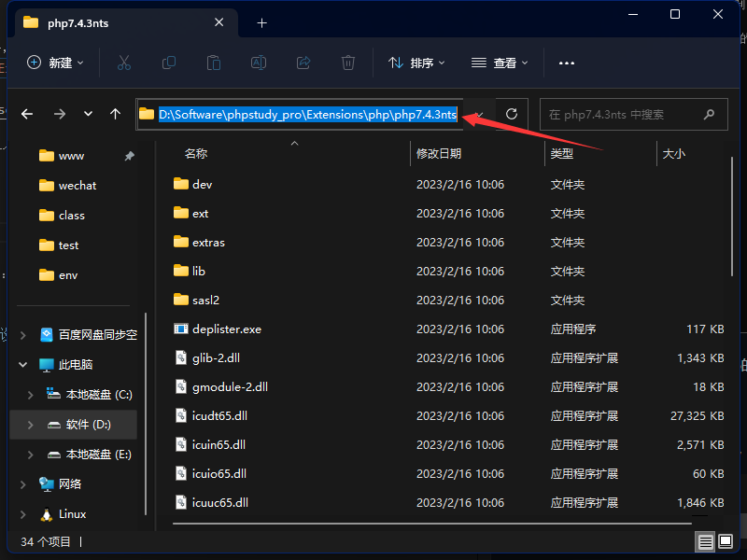Viewport: 747px width, 560px height.
Task: Add a new tab with plus button
Action: [261, 22]
